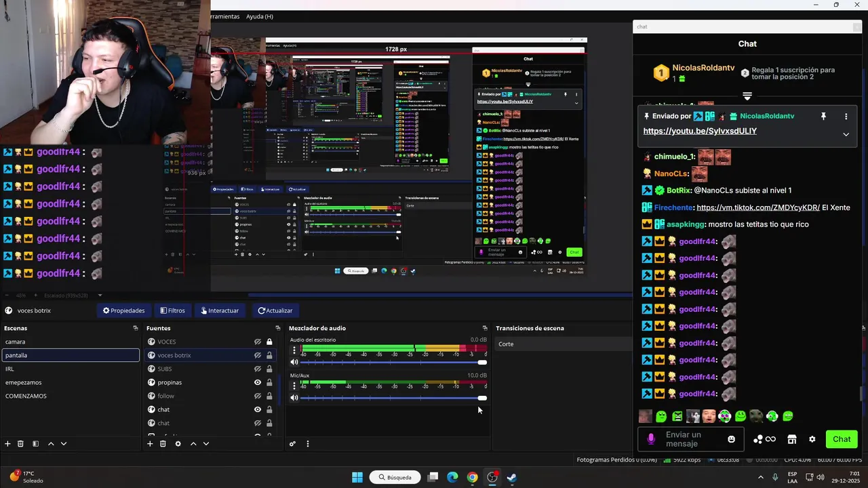Remove selected scene using the trash icon

point(20,444)
